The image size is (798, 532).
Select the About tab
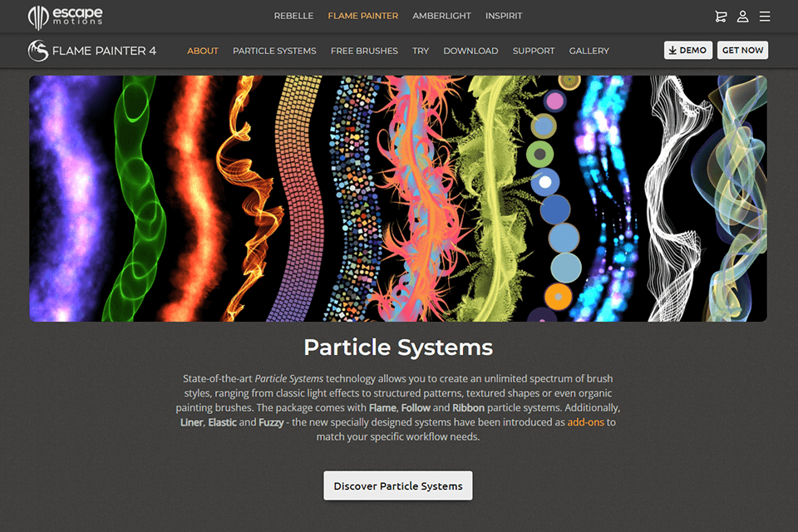pos(203,51)
